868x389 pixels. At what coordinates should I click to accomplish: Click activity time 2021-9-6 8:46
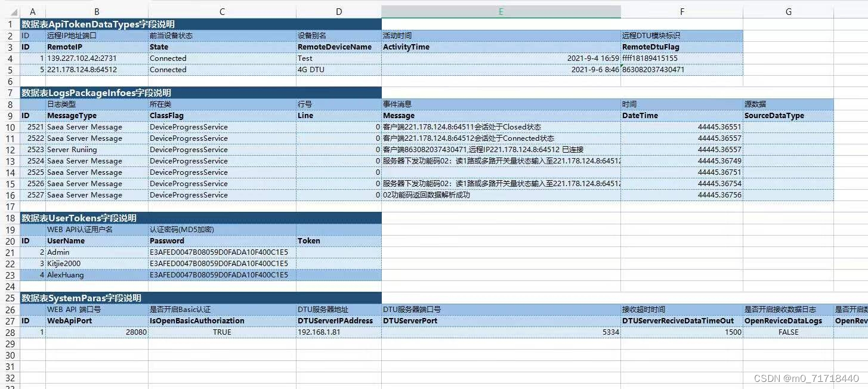tap(501, 70)
